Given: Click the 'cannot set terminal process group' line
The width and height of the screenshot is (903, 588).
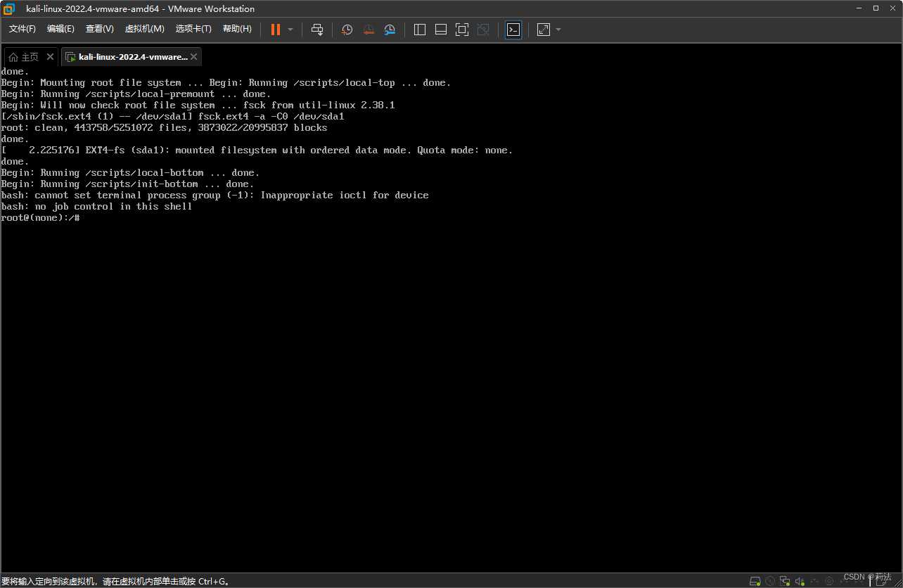Looking at the screenshot, I should point(215,196).
